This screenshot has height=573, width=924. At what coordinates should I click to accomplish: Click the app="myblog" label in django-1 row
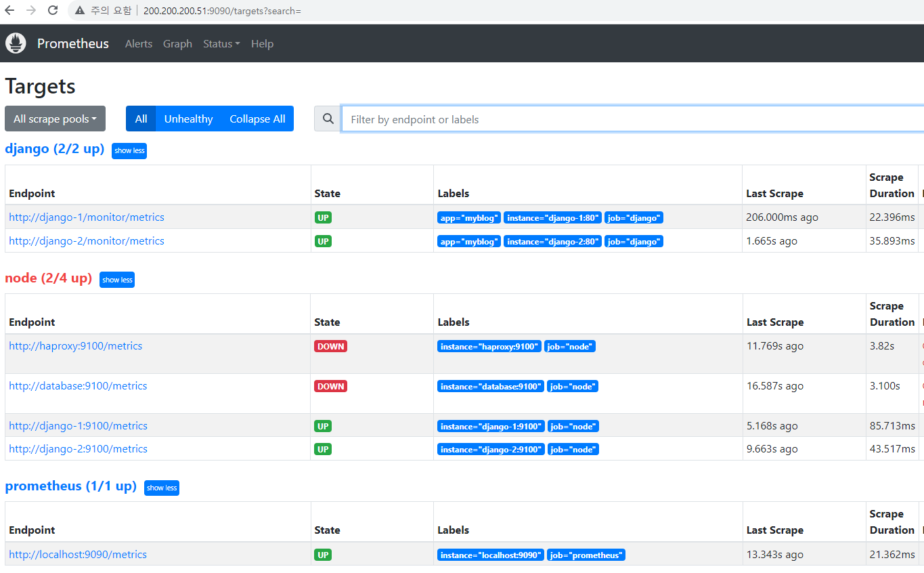tap(469, 218)
